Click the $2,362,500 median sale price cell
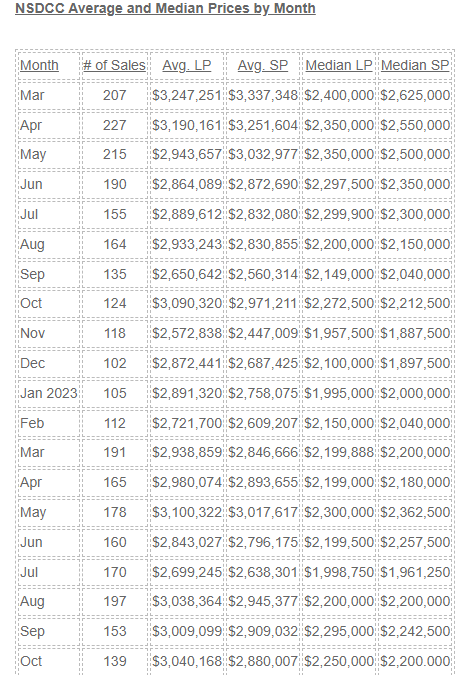Viewport: 471px width, 675px height. coord(415,512)
